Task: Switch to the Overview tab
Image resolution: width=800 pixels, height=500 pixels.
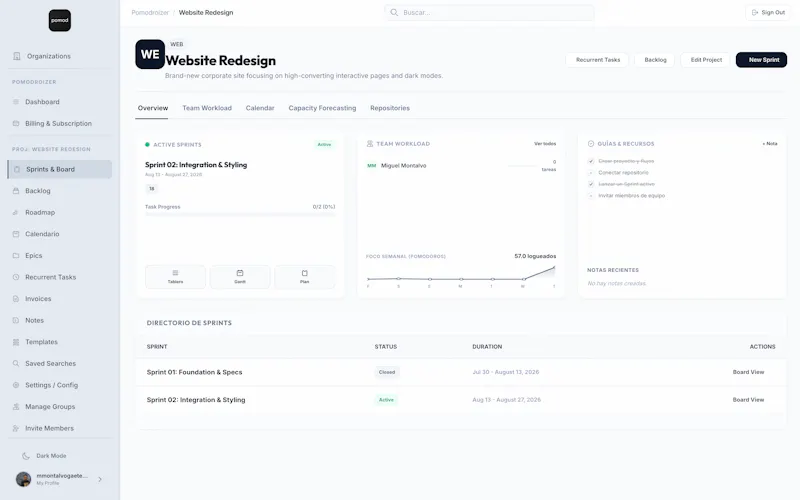Action: pos(153,108)
